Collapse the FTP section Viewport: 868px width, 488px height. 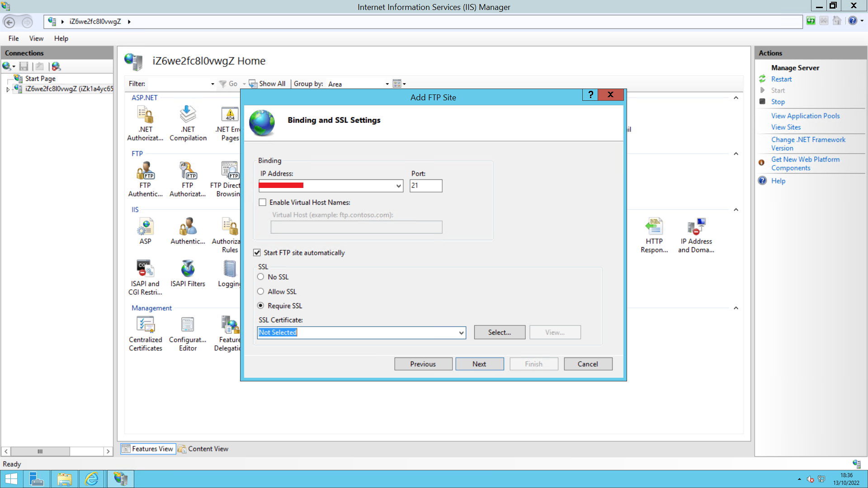(736, 154)
